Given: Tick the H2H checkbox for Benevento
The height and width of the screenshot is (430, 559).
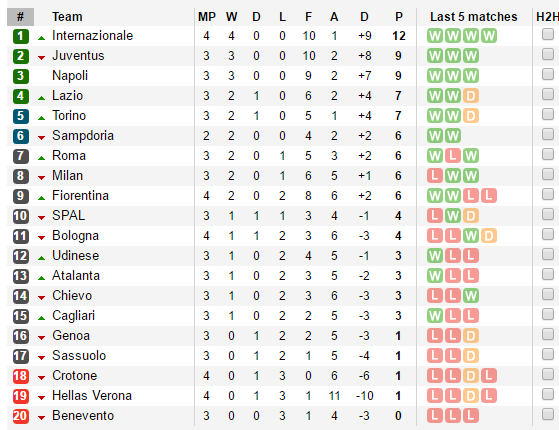Looking at the screenshot, I should click(548, 415).
